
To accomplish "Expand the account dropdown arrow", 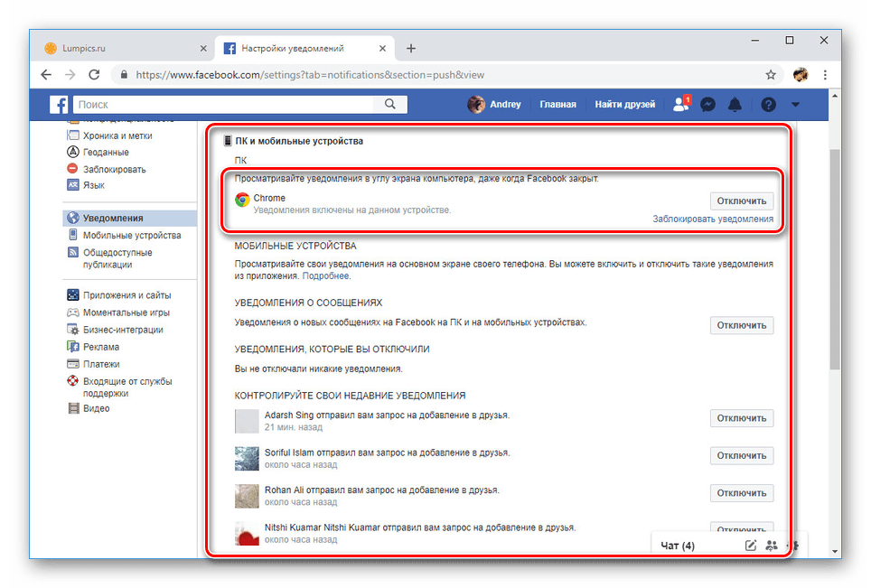I will point(795,105).
